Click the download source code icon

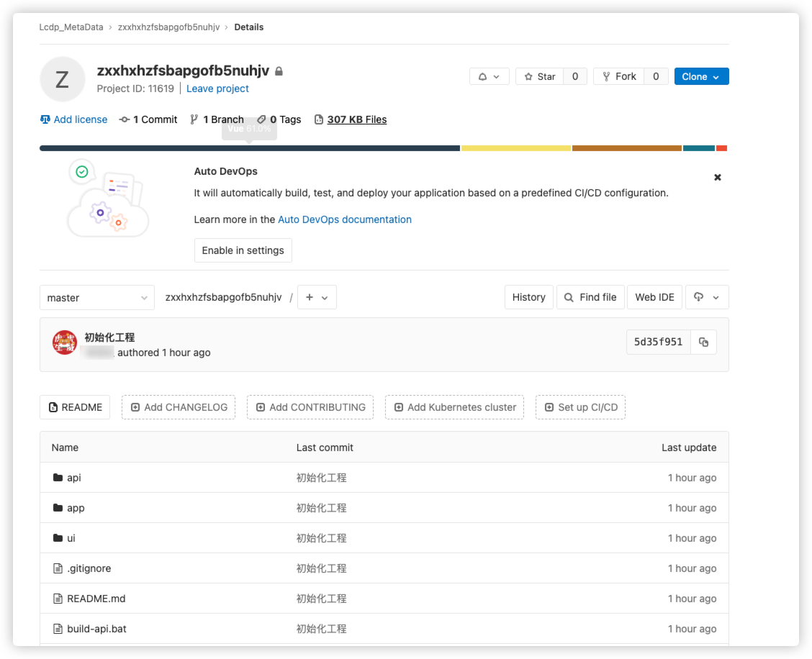click(x=705, y=297)
